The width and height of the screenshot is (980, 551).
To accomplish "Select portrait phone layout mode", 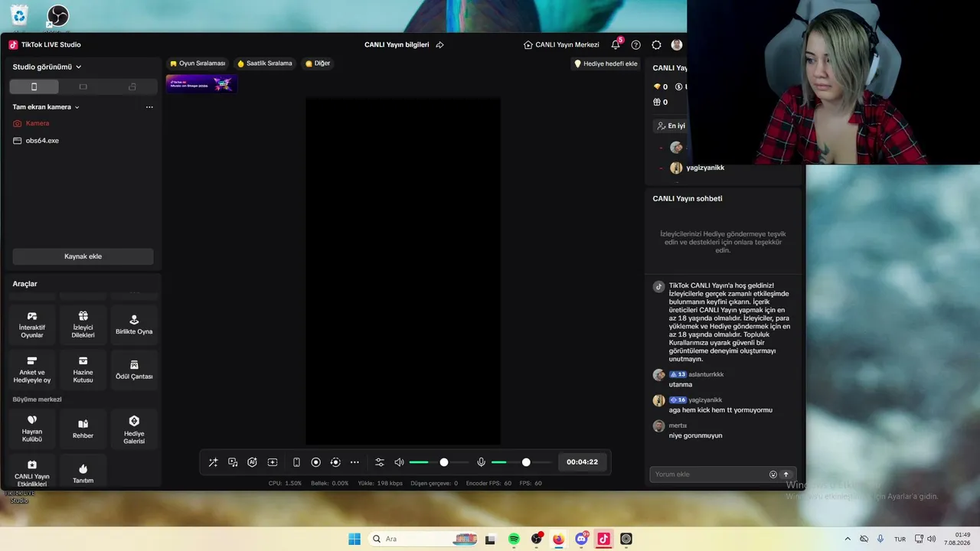I will pos(34,86).
